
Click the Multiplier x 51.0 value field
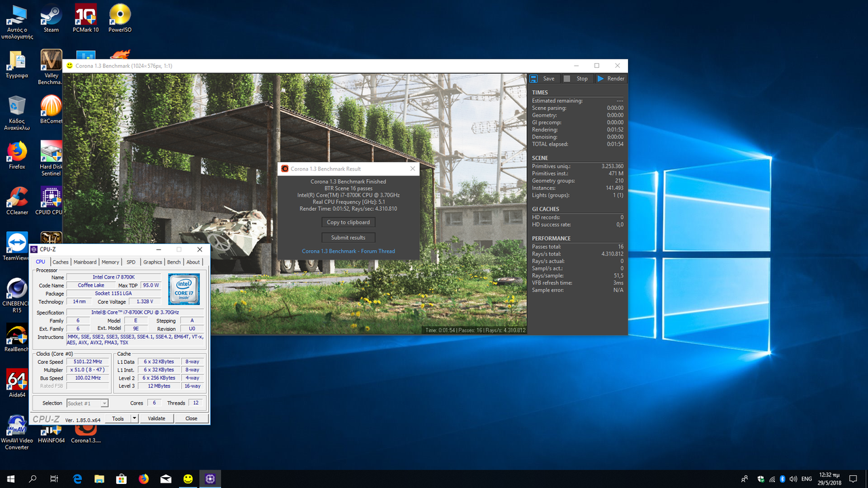pos(87,370)
